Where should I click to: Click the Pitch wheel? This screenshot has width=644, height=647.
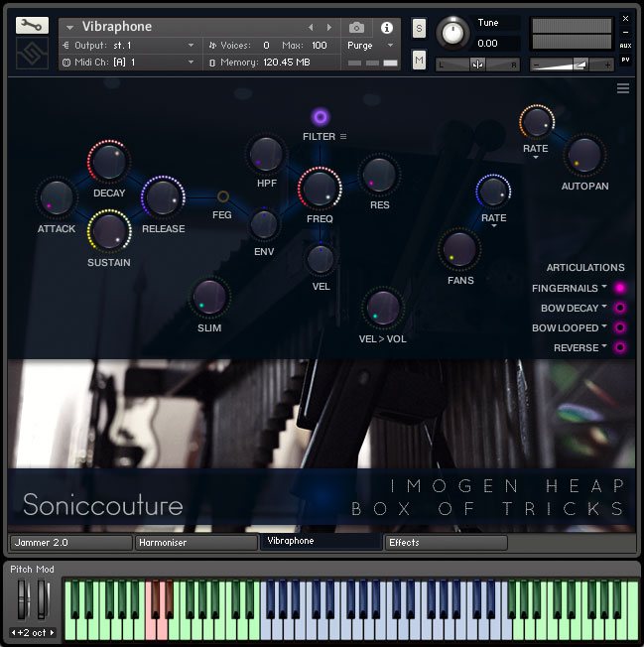(23, 599)
